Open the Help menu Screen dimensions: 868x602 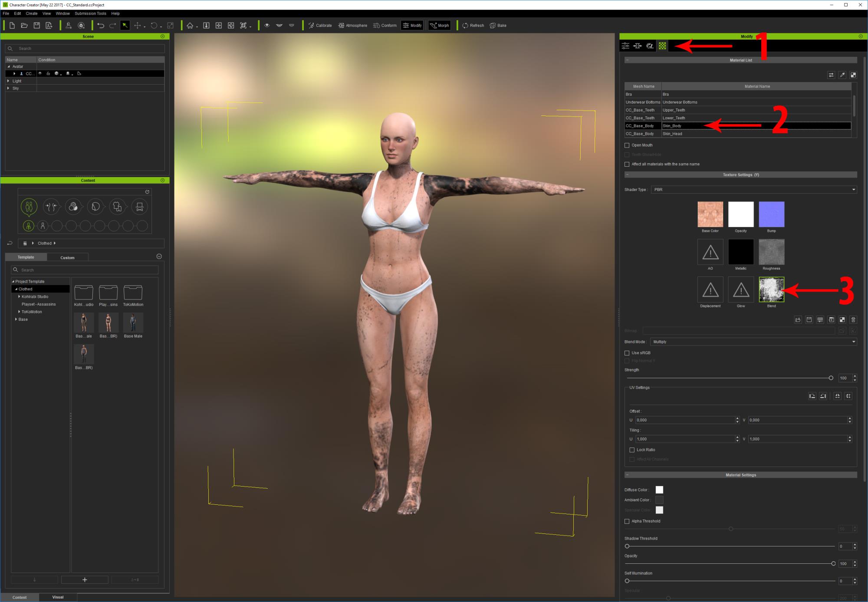pyautogui.click(x=115, y=13)
